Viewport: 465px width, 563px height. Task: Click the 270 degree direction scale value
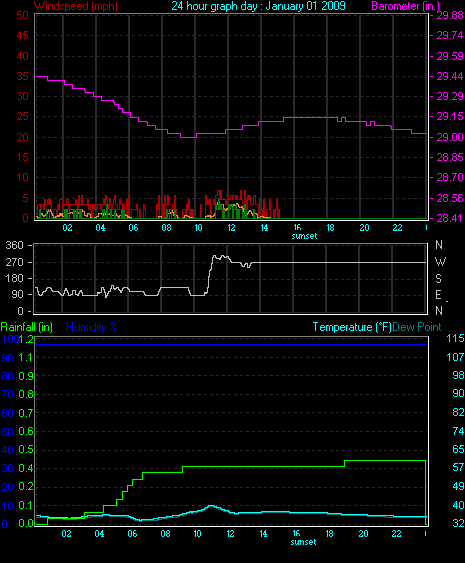pyautogui.click(x=15, y=262)
